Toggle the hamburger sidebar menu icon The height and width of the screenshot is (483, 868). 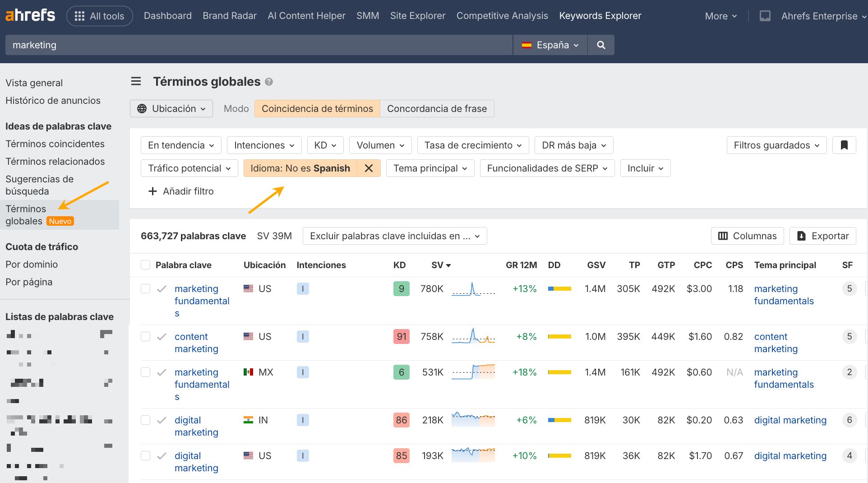point(136,82)
